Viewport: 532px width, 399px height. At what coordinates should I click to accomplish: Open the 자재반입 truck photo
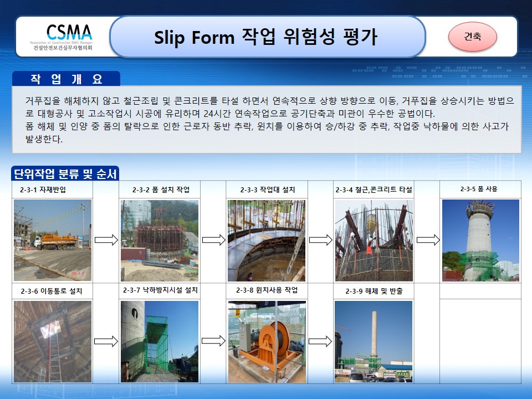53,240
